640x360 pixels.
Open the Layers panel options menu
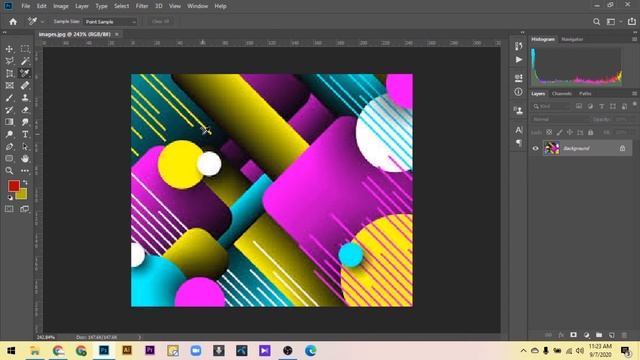(634, 93)
